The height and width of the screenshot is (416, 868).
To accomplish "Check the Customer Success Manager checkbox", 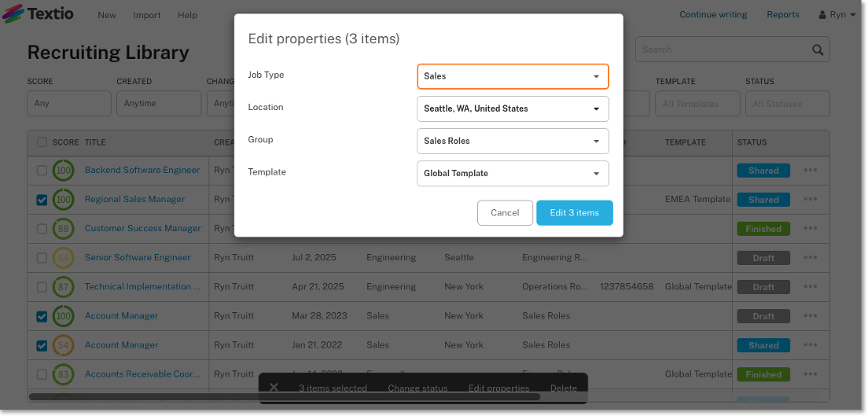I will [42, 229].
